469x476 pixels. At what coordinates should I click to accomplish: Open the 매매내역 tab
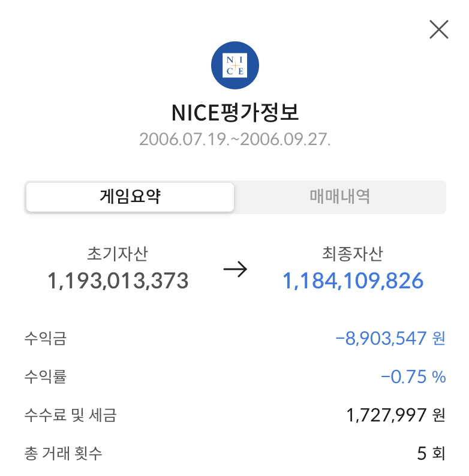(339, 197)
